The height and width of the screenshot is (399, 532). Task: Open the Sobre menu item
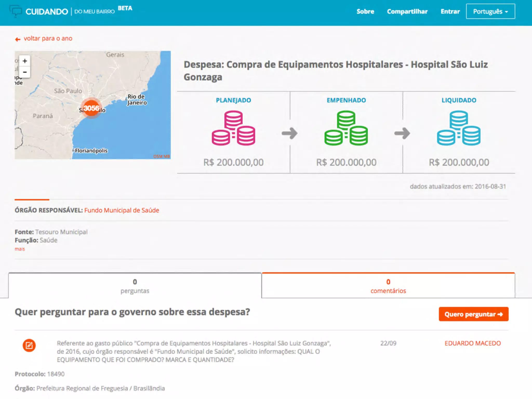(365, 11)
